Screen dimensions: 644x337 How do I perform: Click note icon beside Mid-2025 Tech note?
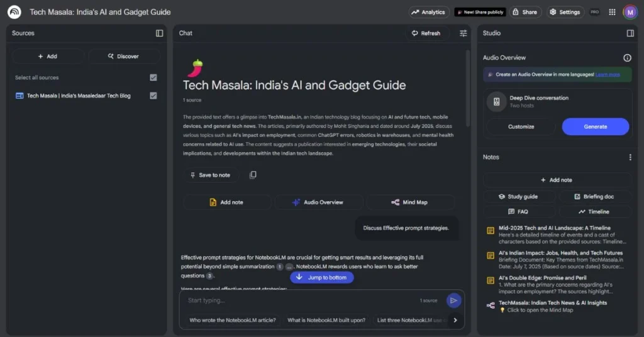coord(491,231)
